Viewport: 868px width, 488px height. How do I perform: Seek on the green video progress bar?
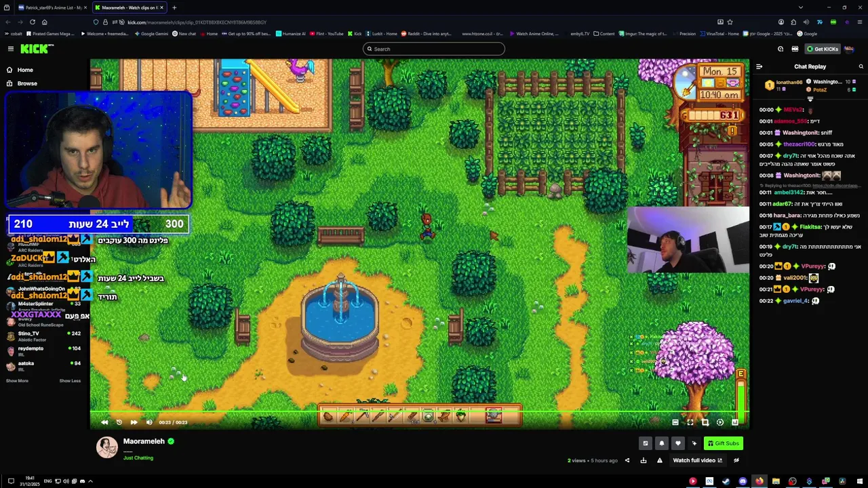pyautogui.click(x=419, y=412)
